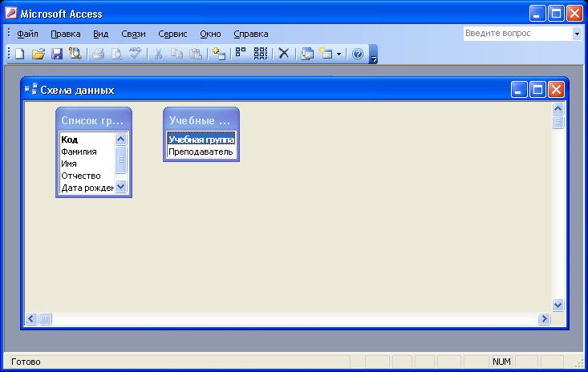Close the Схема данных window

[x=556, y=90]
